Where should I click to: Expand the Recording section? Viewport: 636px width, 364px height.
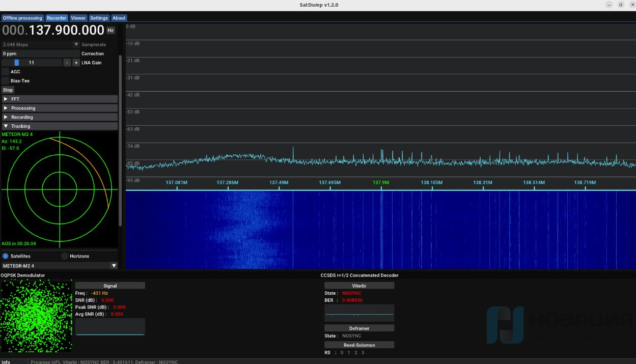click(x=60, y=117)
